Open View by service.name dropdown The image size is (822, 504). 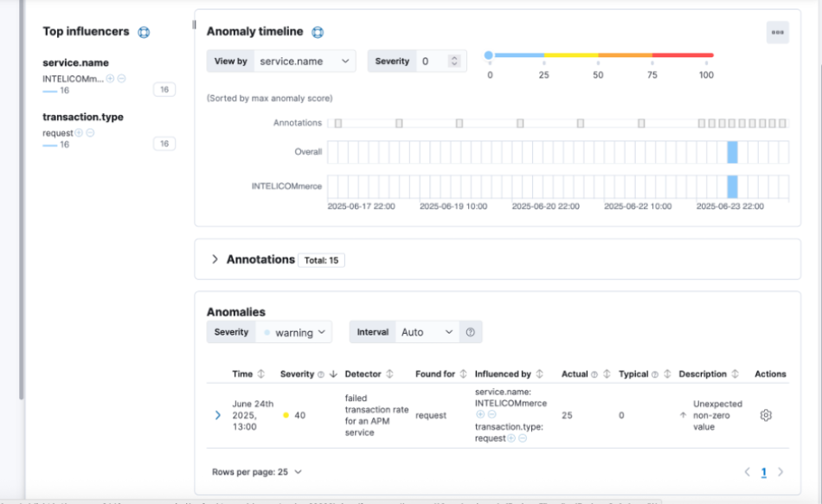click(305, 61)
